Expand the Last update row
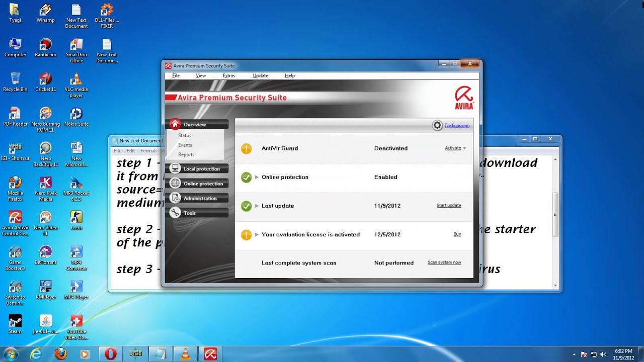The height and width of the screenshot is (362, 644). (x=257, y=206)
